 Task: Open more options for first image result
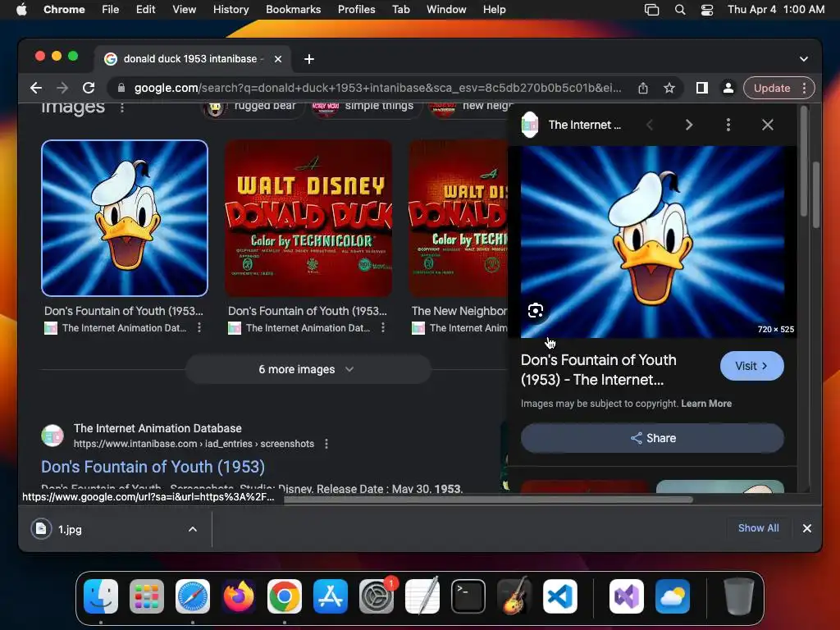click(x=199, y=327)
